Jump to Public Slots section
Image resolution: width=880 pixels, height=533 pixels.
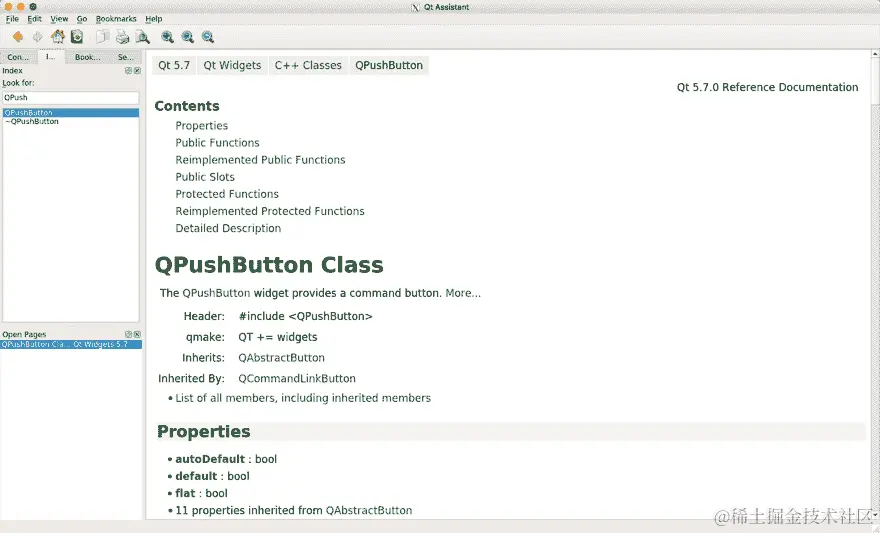click(205, 177)
